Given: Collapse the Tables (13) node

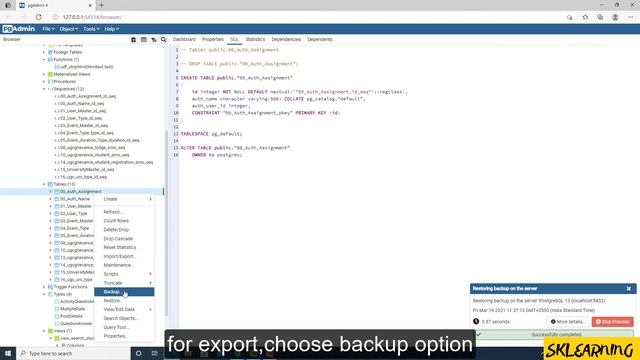Looking at the screenshot, I should pos(44,184).
